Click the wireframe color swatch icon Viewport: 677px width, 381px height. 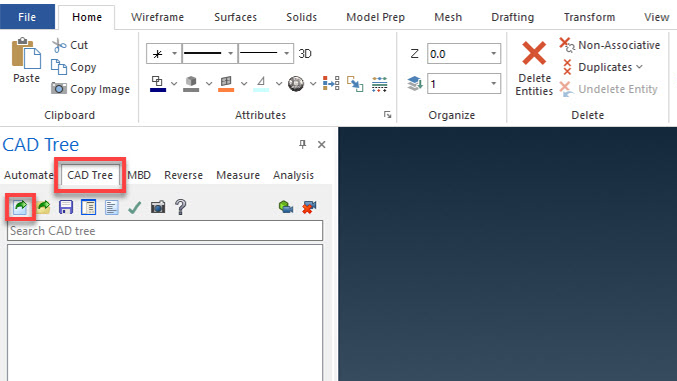click(x=158, y=83)
